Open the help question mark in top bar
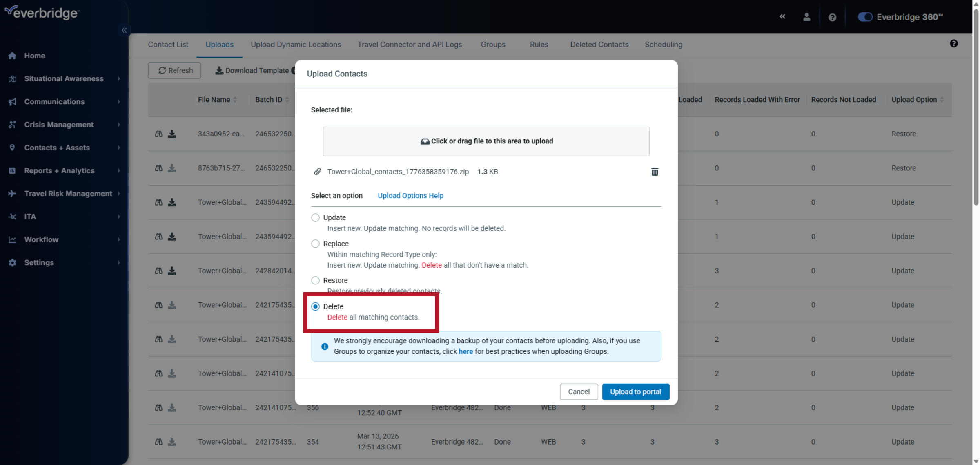The image size is (980, 465). (832, 17)
